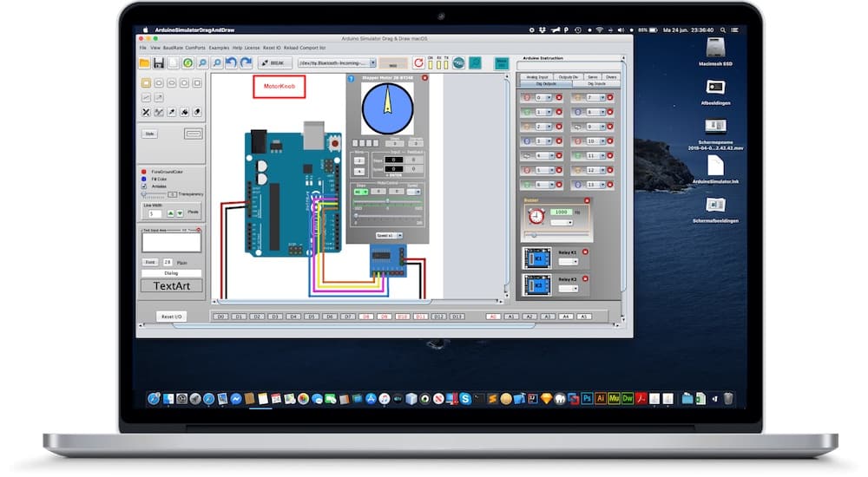Click the Reset I/O button
The width and height of the screenshot is (868, 477).
172,317
